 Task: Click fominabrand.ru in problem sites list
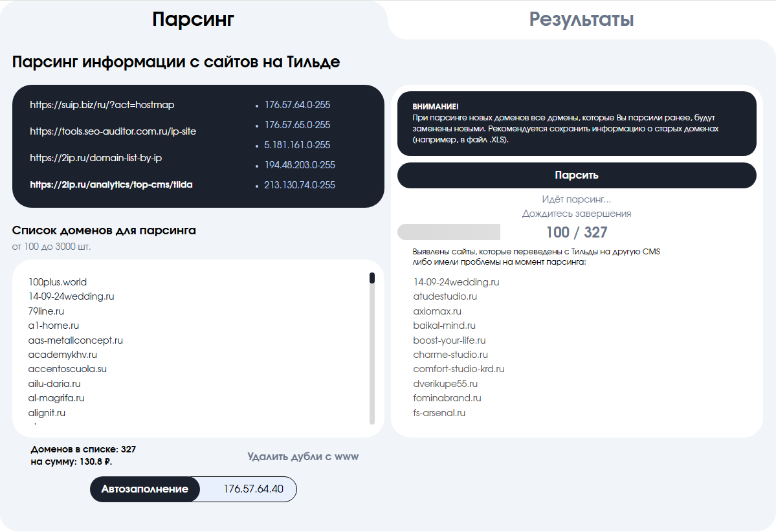pos(447,398)
